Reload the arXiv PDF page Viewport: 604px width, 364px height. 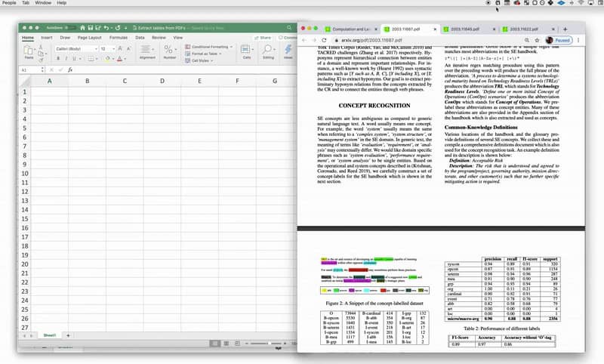tap(324, 39)
